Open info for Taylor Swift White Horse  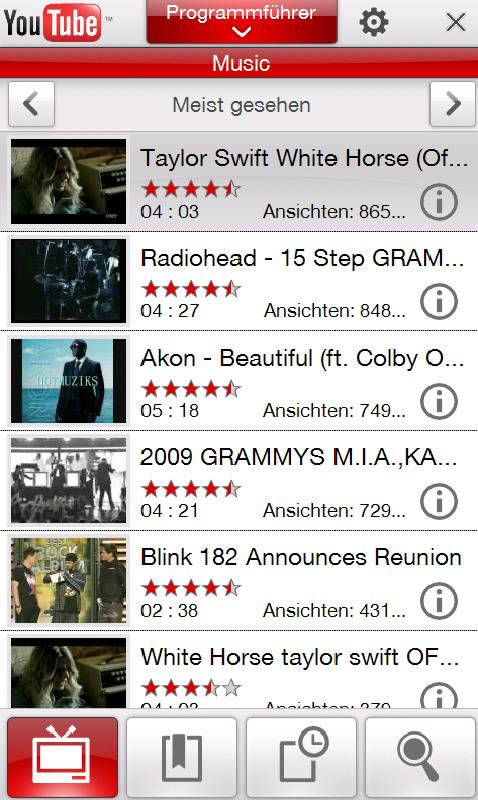[439, 202]
